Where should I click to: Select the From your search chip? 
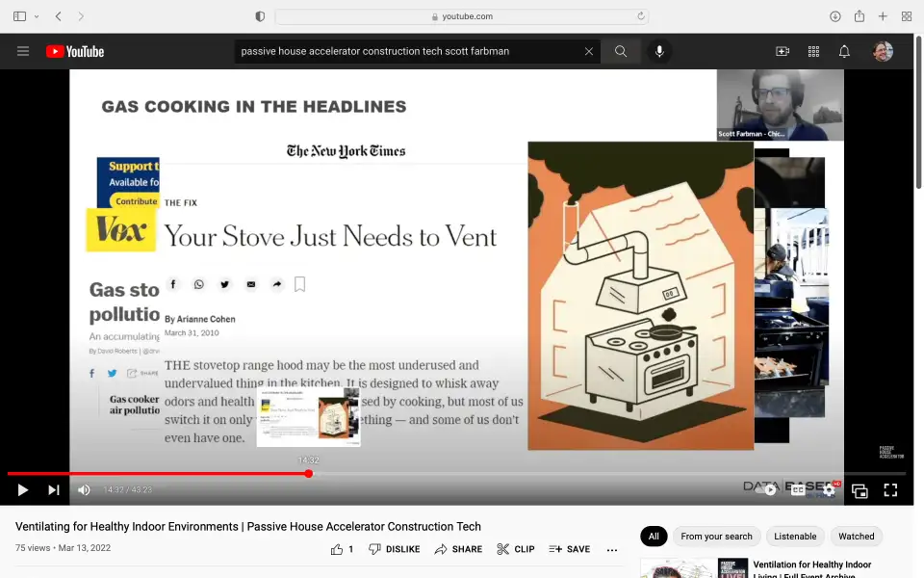[x=716, y=537]
